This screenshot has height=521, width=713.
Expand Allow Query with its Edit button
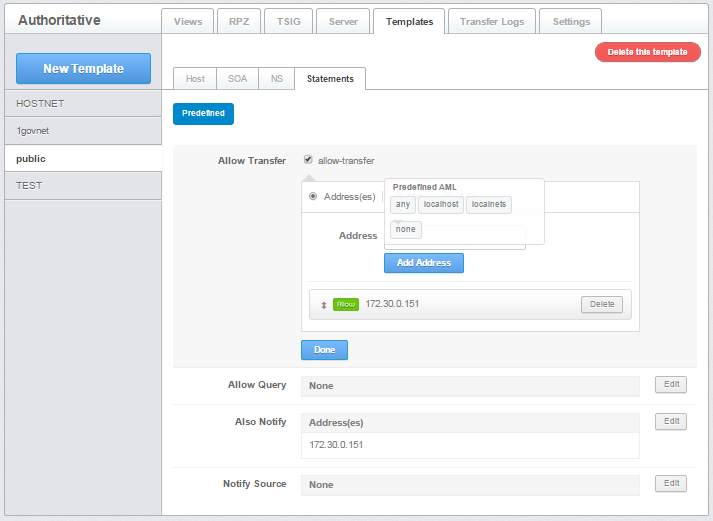click(670, 384)
